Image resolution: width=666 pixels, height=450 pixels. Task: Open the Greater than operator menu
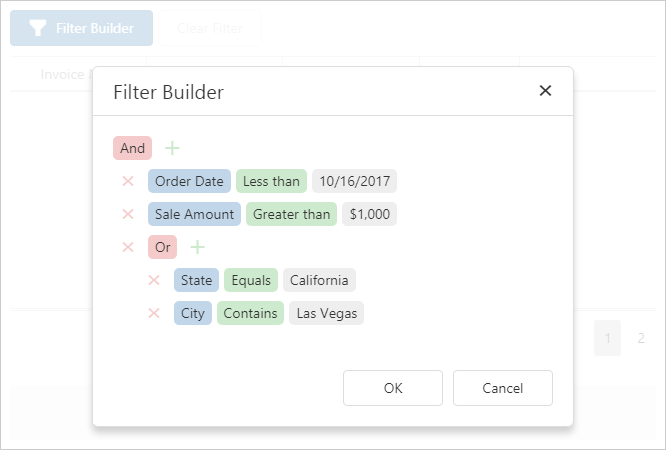tap(291, 214)
